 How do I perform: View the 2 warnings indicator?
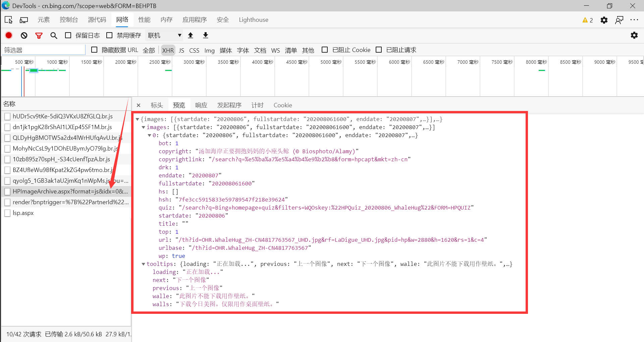[x=587, y=20]
